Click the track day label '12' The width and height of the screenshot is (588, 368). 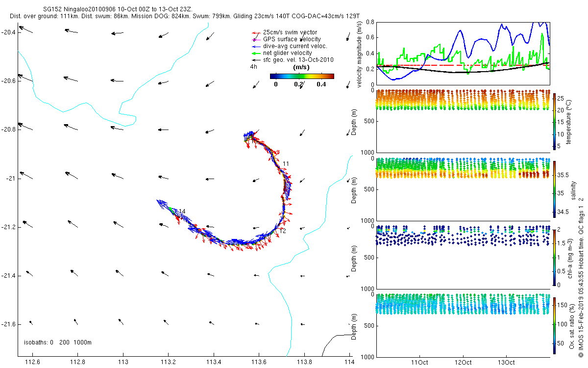coord(283,231)
